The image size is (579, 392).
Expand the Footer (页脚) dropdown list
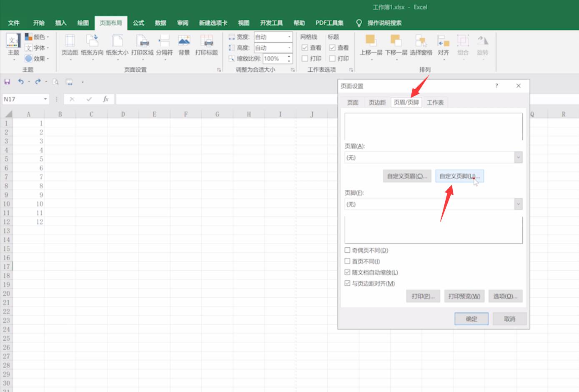point(519,204)
